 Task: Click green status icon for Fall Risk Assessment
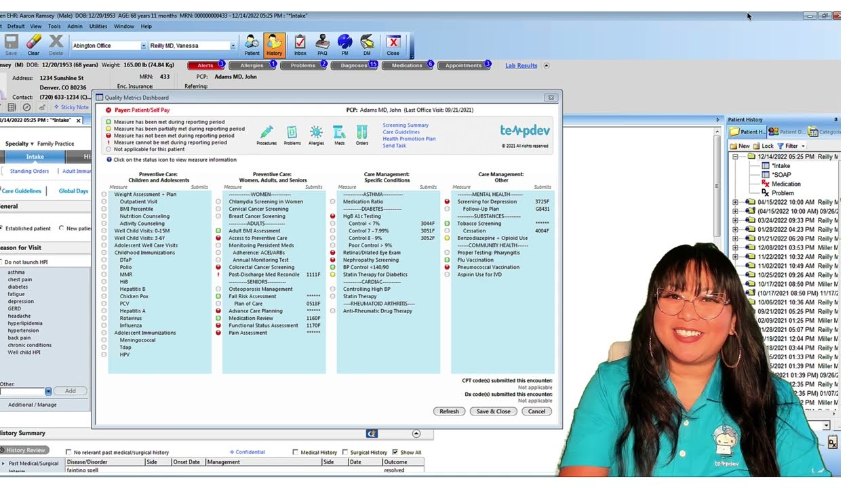tap(218, 296)
